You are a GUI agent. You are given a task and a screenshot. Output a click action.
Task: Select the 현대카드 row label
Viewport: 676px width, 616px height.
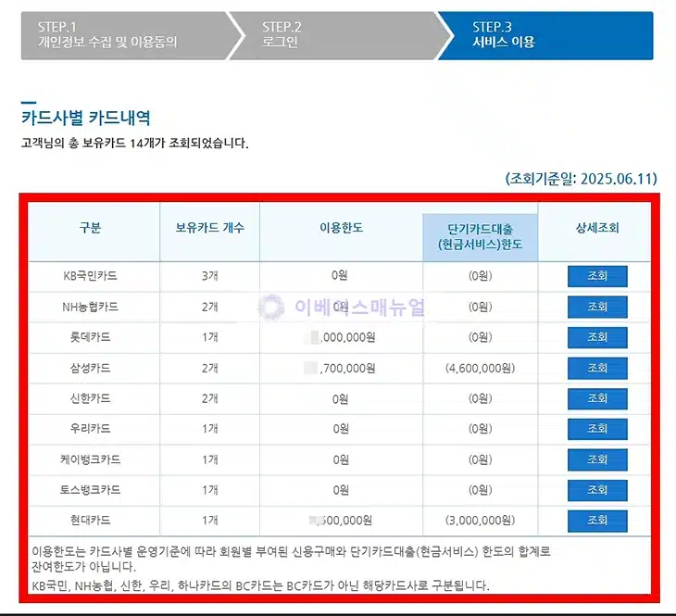point(90,521)
